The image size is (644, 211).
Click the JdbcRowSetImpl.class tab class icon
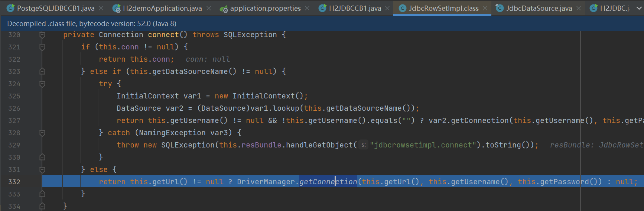(402, 8)
